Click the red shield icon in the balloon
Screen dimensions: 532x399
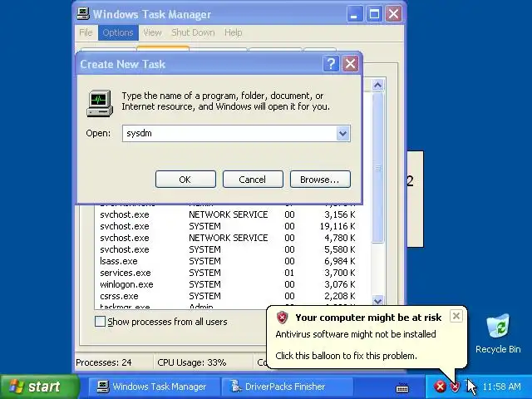(282, 318)
